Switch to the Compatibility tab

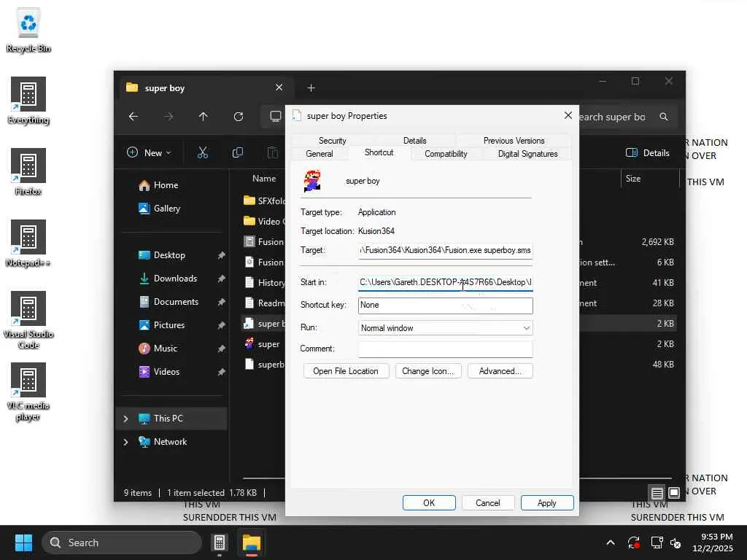(x=446, y=154)
